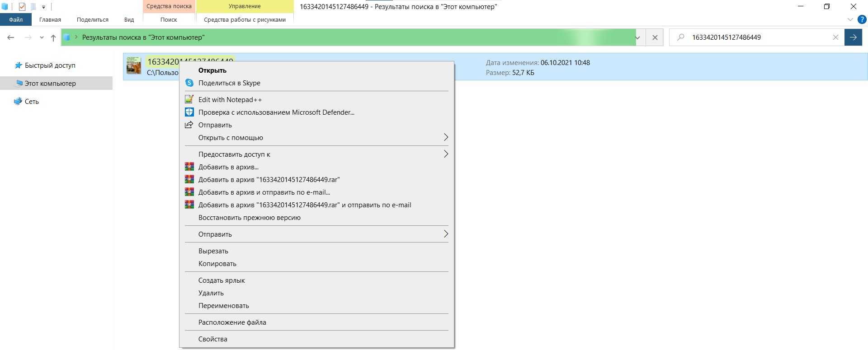Open the address bar history dropdown
The image size is (868, 350).
[637, 37]
